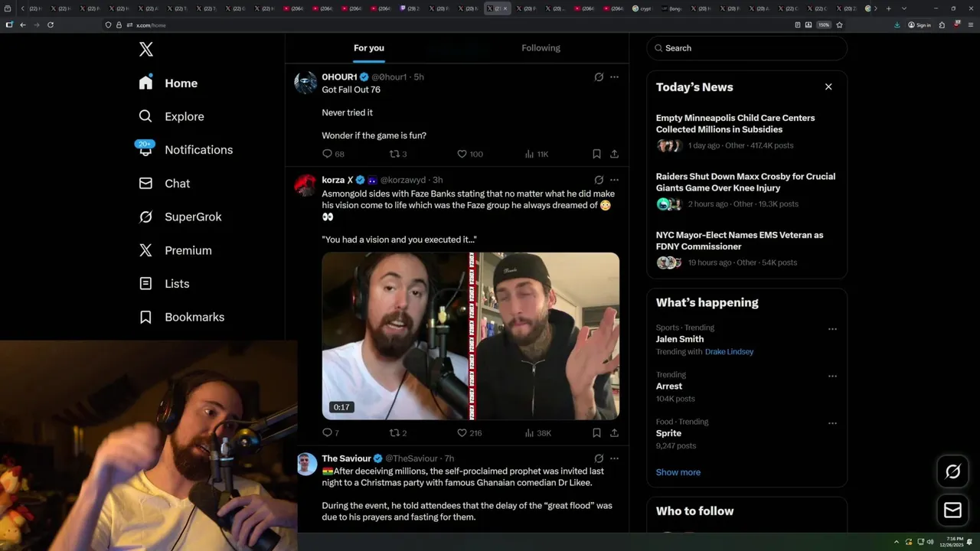Repost korza's Asmongold post
980x551 pixels.
398,433
